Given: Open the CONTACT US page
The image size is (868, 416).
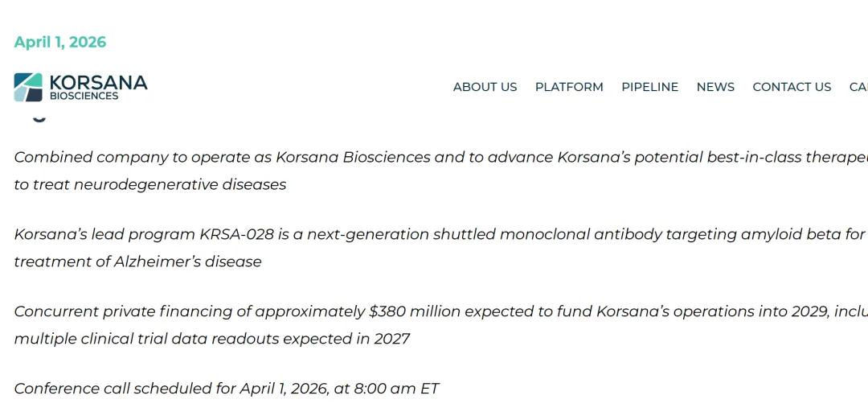Looking at the screenshot, I should [792, 87].
